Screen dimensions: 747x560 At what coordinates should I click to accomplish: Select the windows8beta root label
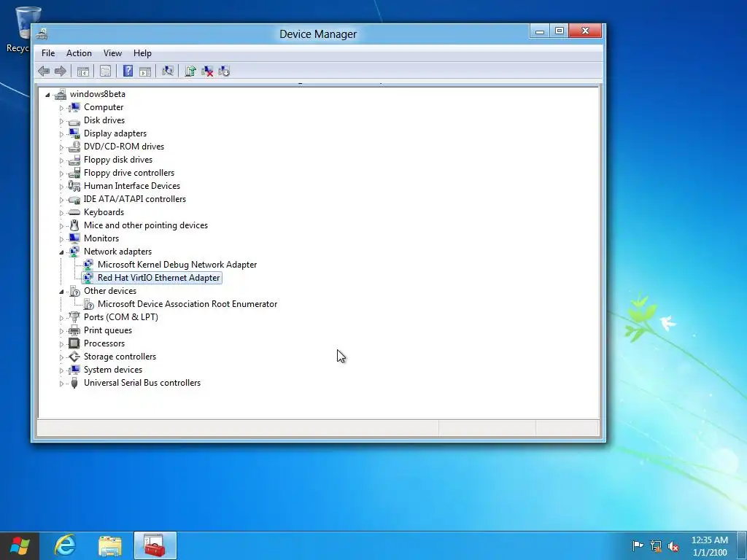98,94
